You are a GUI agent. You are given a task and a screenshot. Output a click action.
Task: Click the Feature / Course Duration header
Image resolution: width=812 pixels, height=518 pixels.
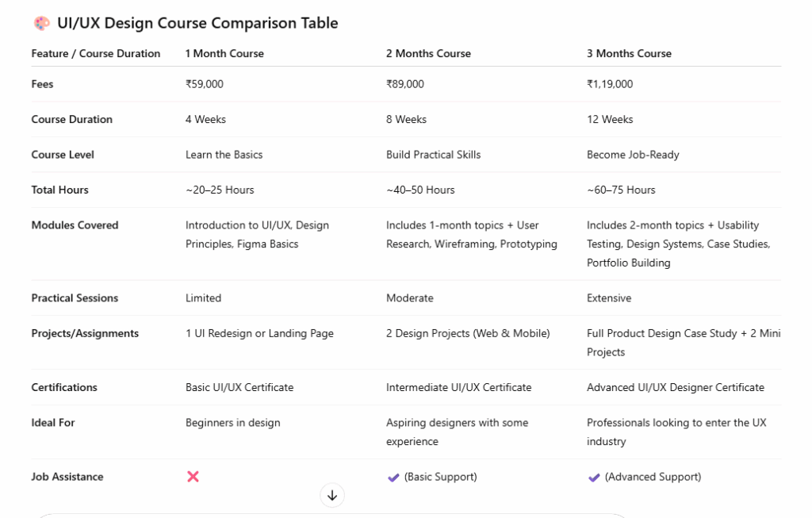coord(96,54)
